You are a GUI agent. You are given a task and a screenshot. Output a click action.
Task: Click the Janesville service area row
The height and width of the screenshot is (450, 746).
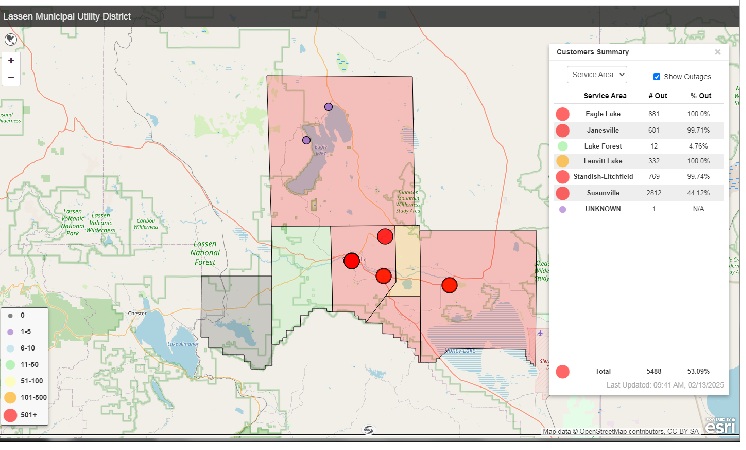(x=605, y=130)
